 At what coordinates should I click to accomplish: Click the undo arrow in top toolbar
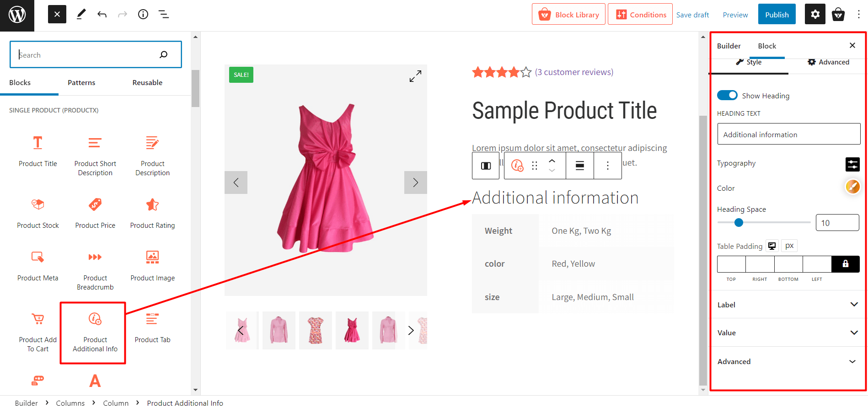click(x=102, y=15)
